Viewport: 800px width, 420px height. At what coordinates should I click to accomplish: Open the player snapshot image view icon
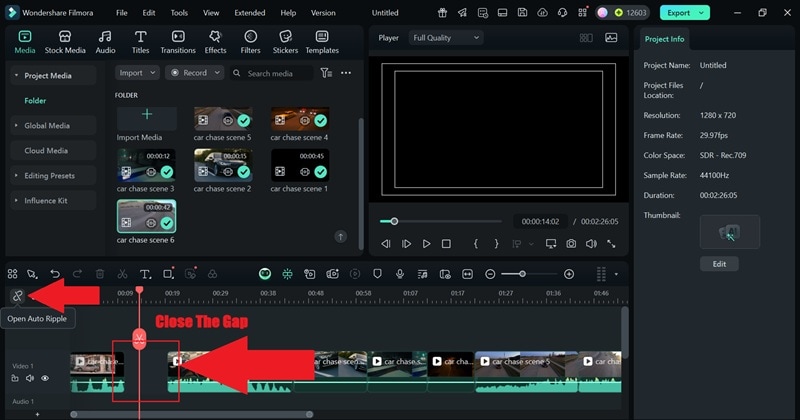click(x=611, y=38)
